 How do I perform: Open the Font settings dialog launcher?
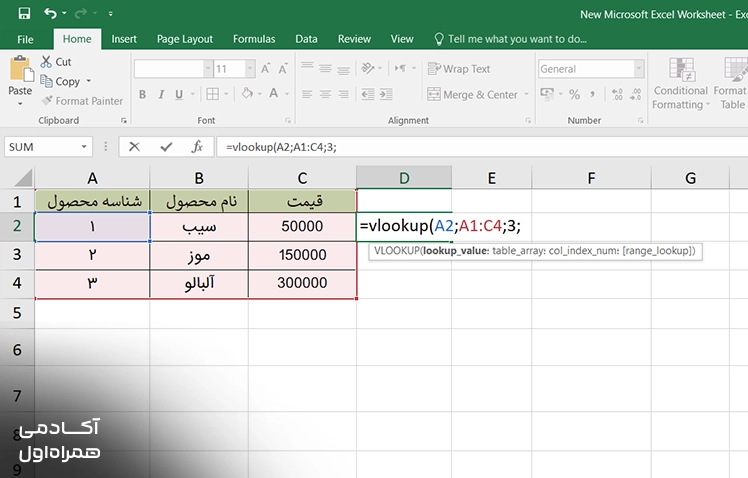(x=288, y=121)
